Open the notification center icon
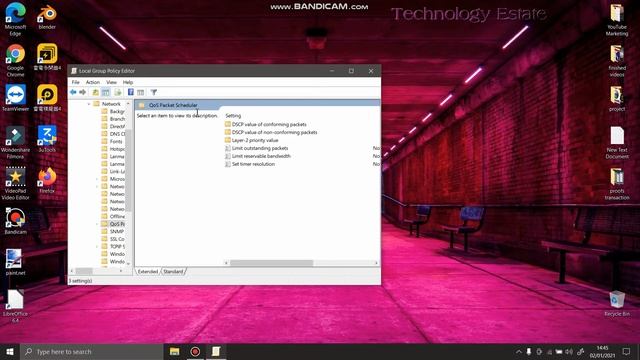 [x=627, y=351]
